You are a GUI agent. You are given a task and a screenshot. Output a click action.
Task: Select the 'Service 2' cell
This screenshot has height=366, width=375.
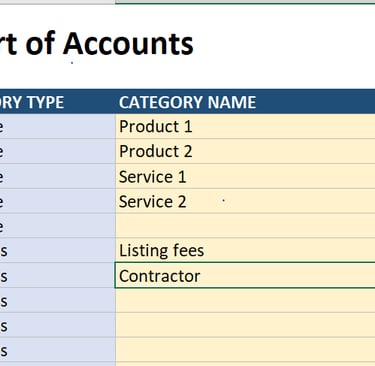pyautogui.click(x=245, y=201)
